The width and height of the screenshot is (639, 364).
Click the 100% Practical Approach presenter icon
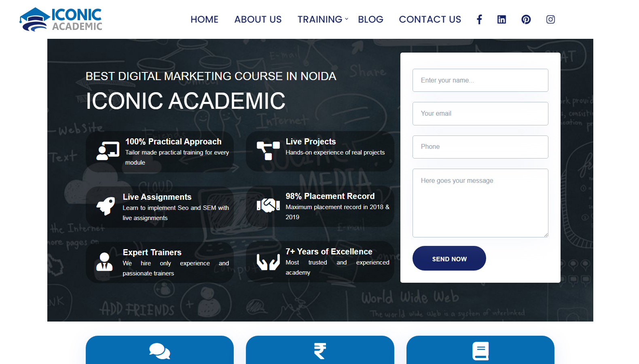tap(108, 151)
